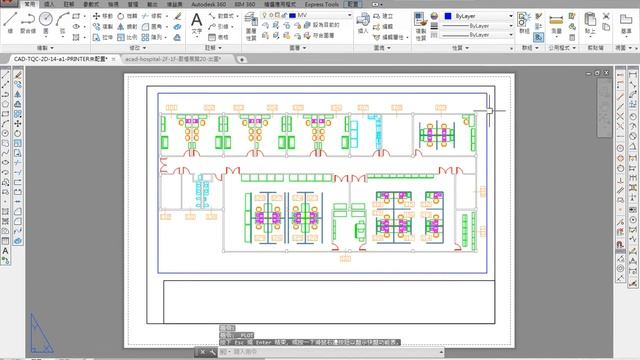Click the Erase tool in Modify panel
Screen dimensions: 640x360
tap(178, 16)
